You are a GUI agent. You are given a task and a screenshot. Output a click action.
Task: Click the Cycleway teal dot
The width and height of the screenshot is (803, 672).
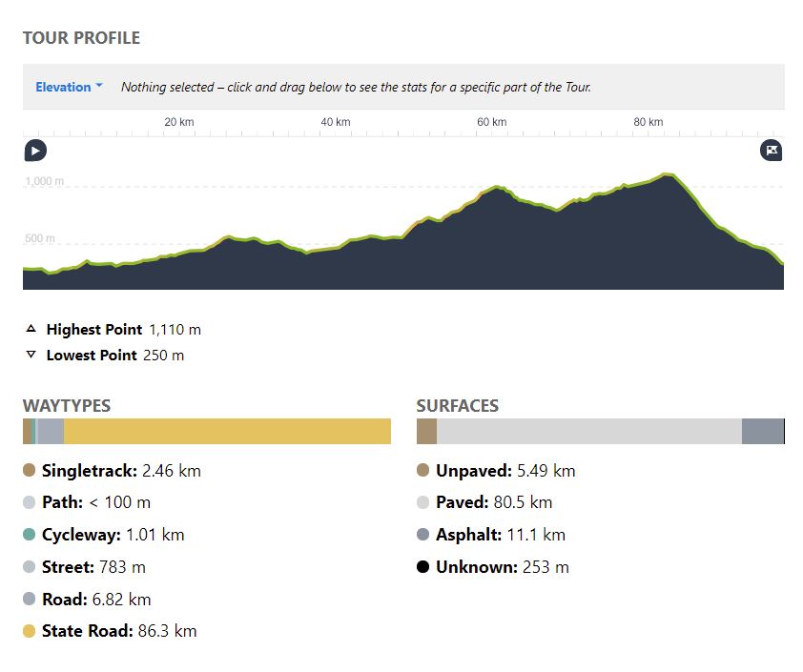30,535
